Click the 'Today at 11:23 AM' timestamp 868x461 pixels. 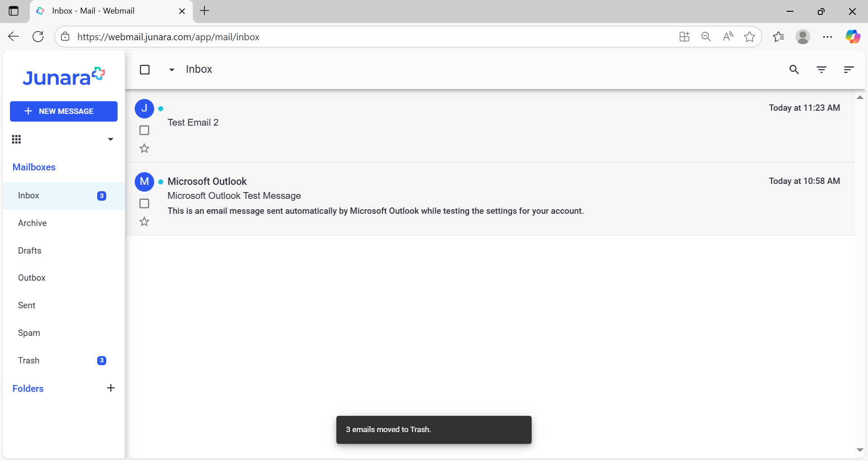[805, 108]
